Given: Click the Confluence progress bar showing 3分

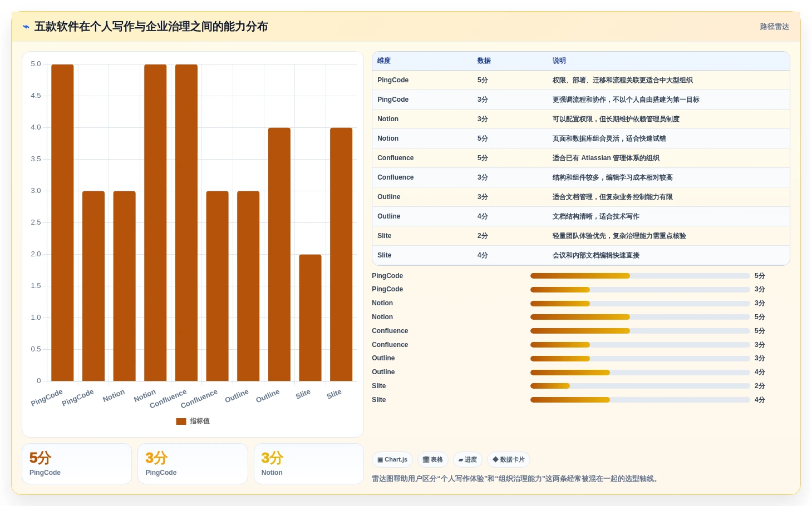Looking at the screenshot, I should pyautogui.click(x=640, y=345).
